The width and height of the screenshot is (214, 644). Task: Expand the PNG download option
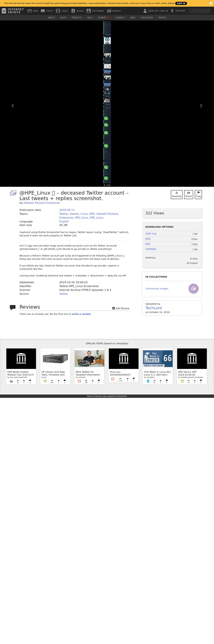click(148, 244)
